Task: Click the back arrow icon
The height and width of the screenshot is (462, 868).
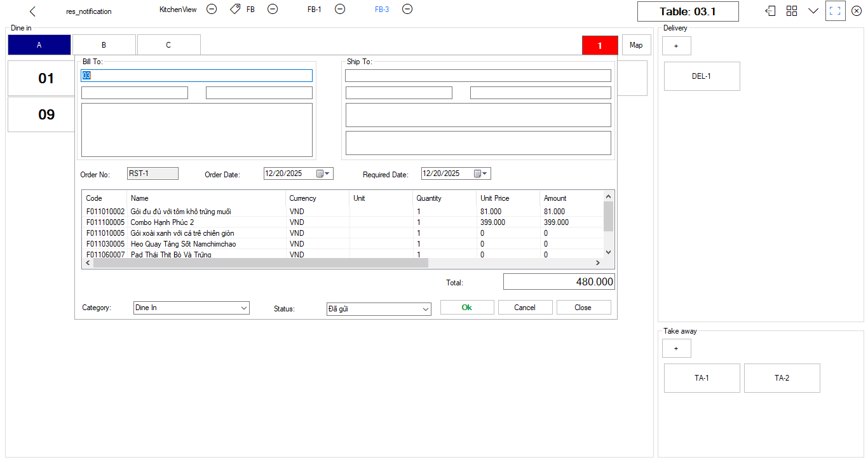Action: click(32, 11)
